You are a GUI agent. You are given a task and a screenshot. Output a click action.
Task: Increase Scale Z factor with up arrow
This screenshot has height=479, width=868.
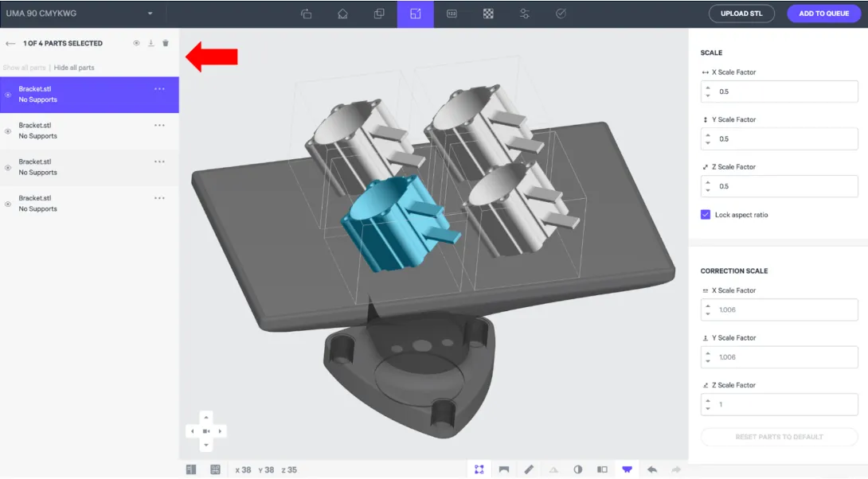coord(708,183)
